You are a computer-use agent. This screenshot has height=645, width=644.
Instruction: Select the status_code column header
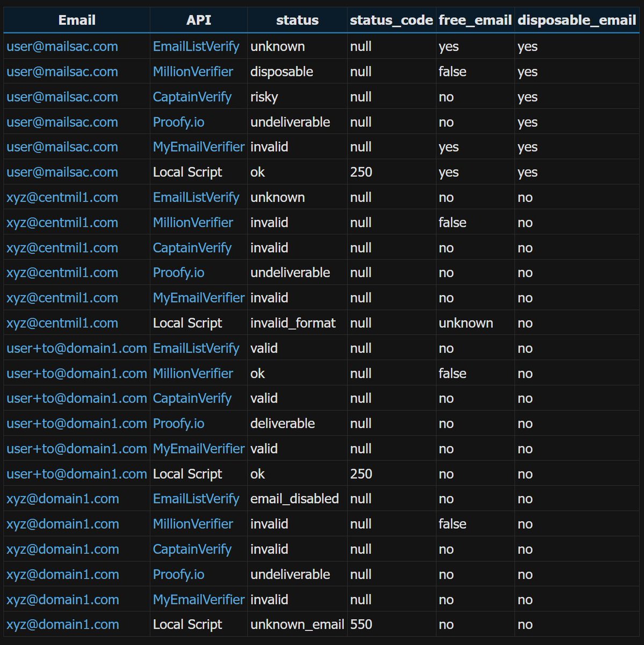pyautogui.click(x=392, y=20)
